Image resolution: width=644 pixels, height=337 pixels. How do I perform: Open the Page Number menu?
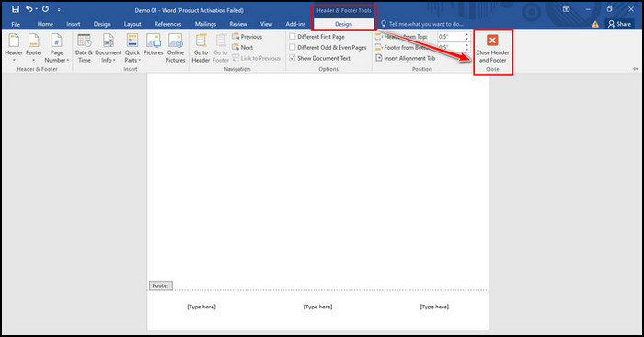click(57, 48)
